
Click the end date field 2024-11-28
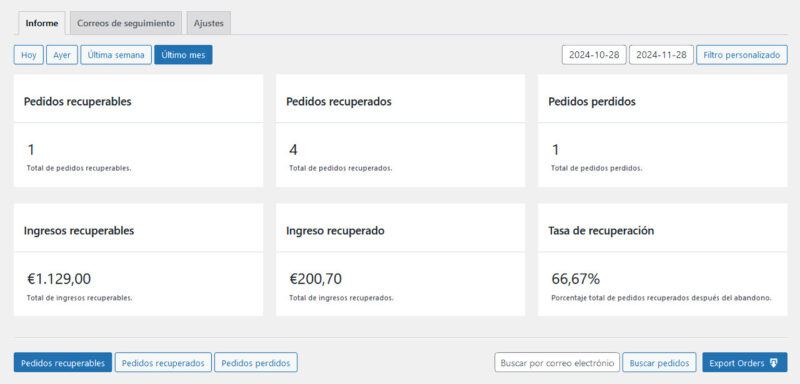(x=661, y=55)
